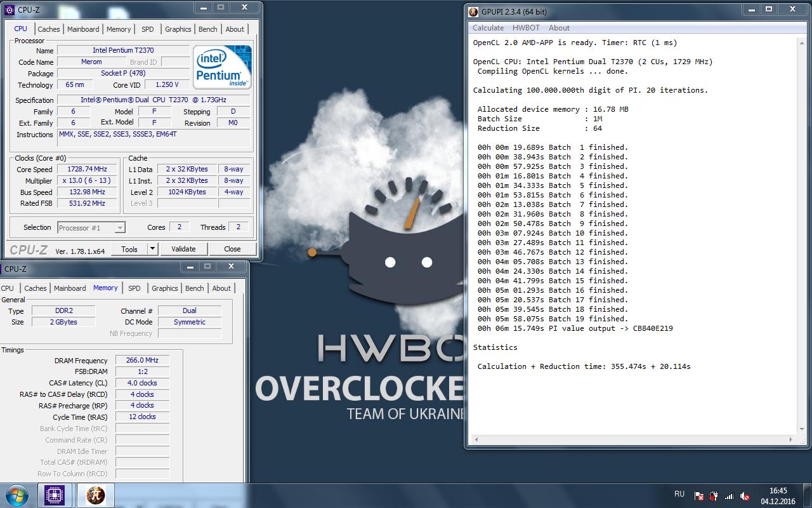The image size is (812, 508).
Task: Open the Tools dropdown arrow in CPU-Z
Action: pyautogui.click(x=152, y=249)
